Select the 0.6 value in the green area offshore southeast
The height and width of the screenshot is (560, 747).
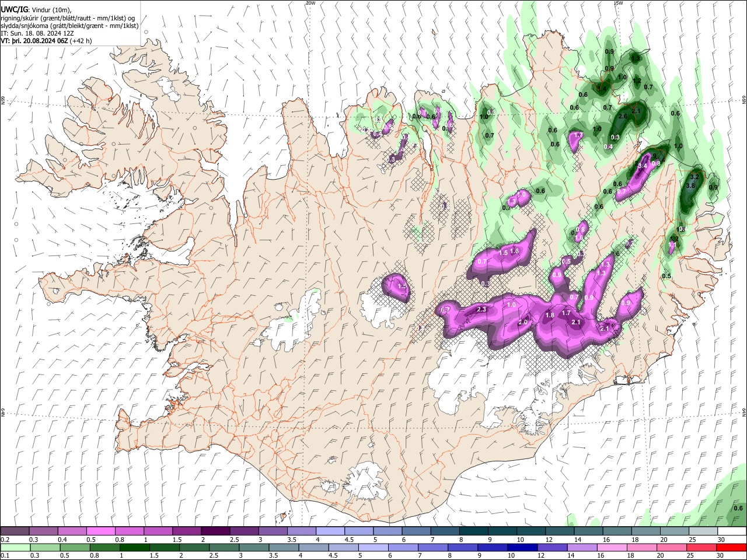[738, 508]
